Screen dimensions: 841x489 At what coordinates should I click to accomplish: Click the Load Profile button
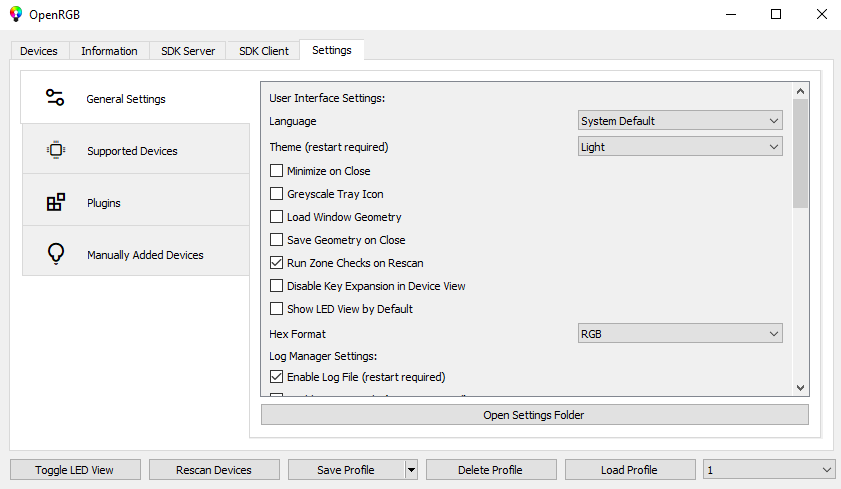point(630,470)
